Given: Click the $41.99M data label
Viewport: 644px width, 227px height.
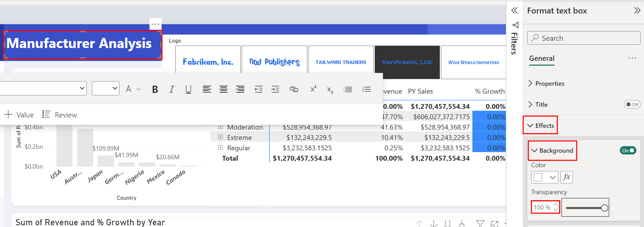Looking at the screenshot, I should 126,155.
